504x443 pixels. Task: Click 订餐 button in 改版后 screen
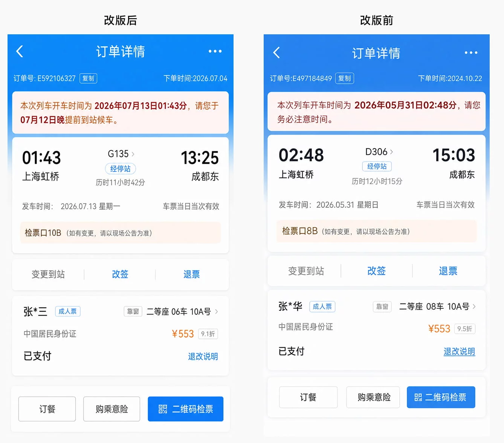pyautogui.click(x=47, y=409)
